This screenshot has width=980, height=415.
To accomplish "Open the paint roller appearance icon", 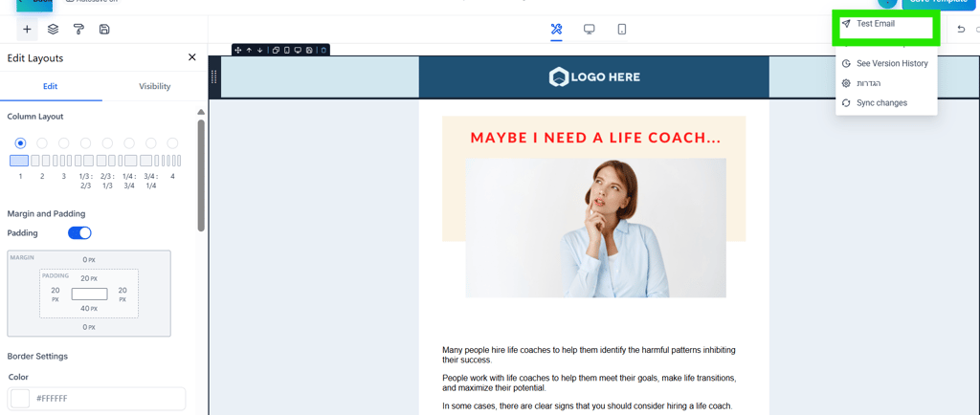I will pos(78,30).
